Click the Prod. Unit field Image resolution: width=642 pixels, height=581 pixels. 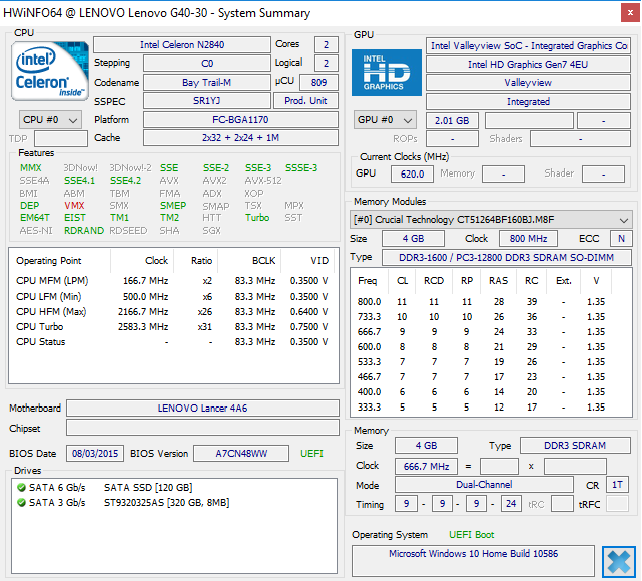[x=305, y=101]
